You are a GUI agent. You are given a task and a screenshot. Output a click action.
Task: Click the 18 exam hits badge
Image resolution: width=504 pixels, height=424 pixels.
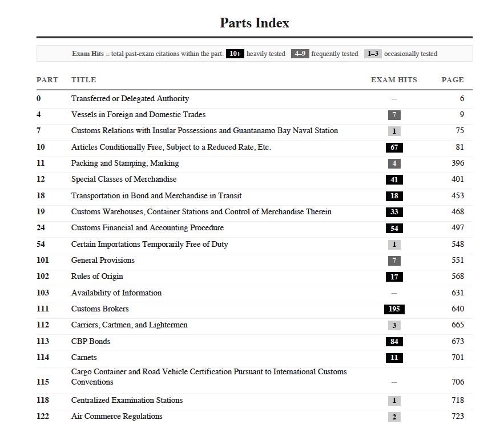click(x=394, y=196)
